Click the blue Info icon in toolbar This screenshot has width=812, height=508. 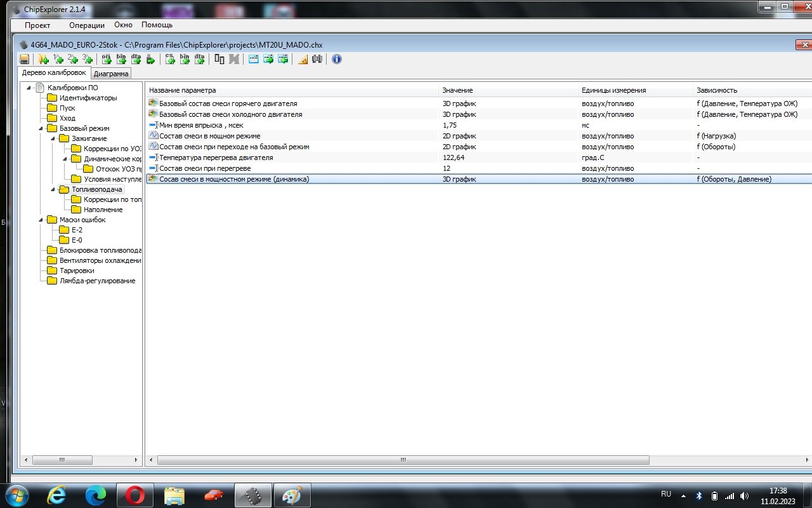pyautogui.click(x=337, y=59)
